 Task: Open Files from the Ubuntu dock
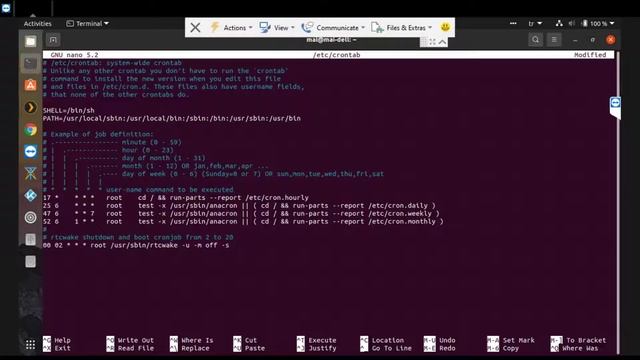point(31,41)
